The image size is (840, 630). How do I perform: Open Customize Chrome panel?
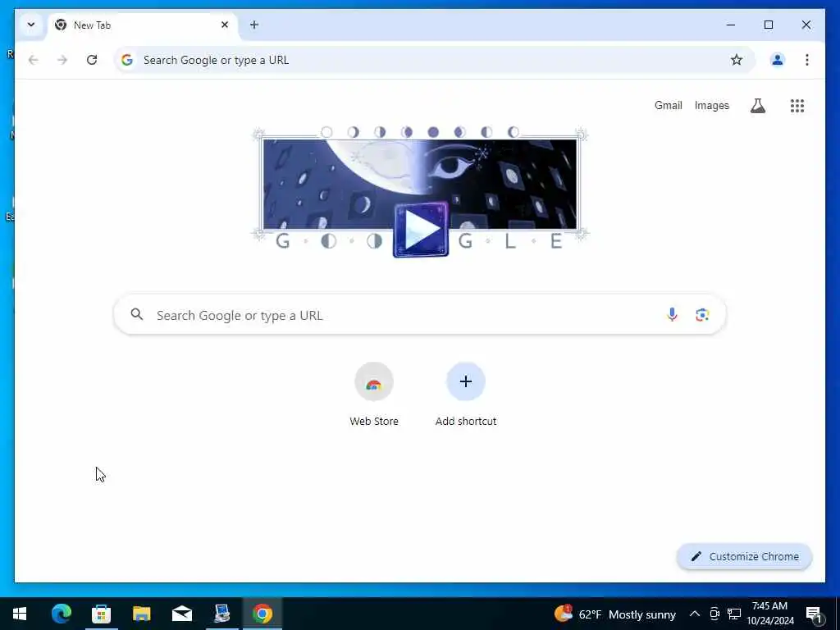(745, 557)
